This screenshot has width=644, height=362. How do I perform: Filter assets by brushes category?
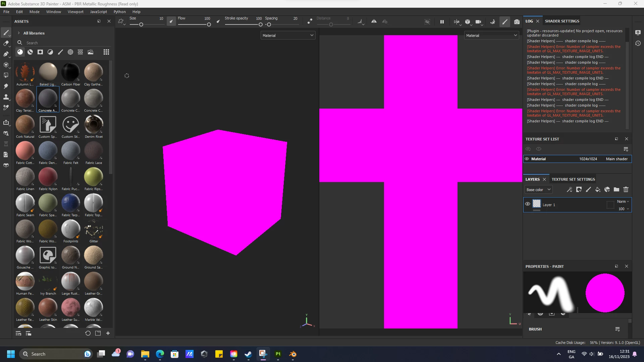point(60,52)
